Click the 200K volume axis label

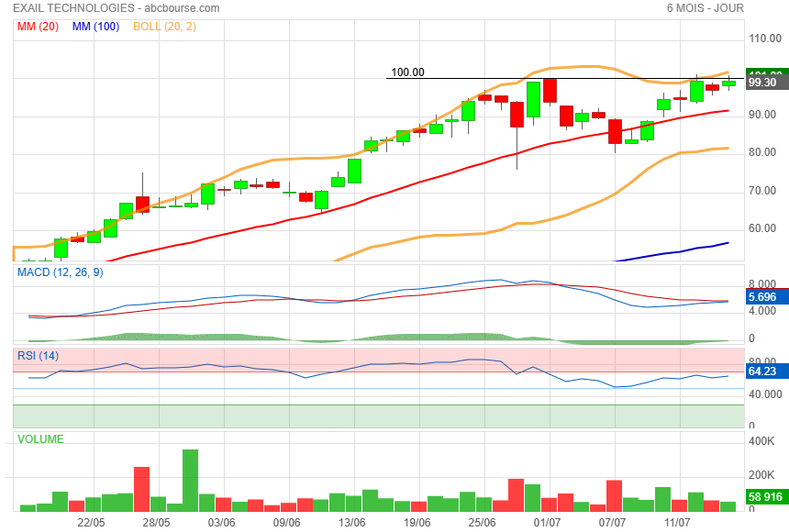tap(761, 475)
